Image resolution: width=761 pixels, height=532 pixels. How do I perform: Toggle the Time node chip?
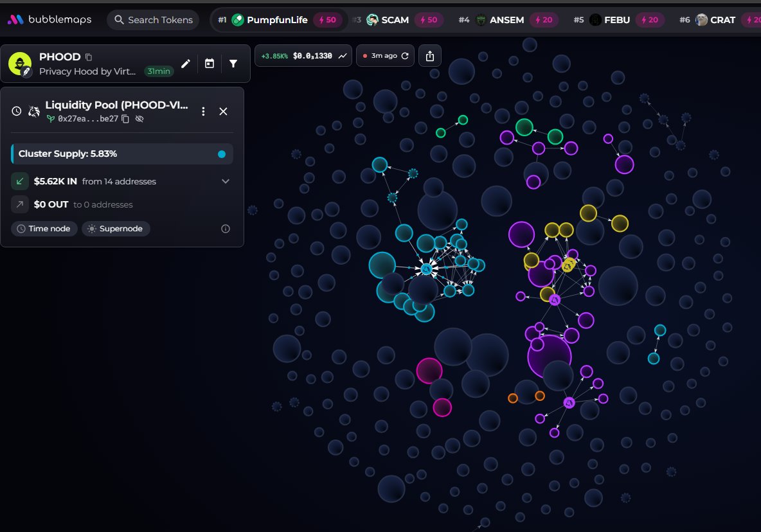coord(44,229)
